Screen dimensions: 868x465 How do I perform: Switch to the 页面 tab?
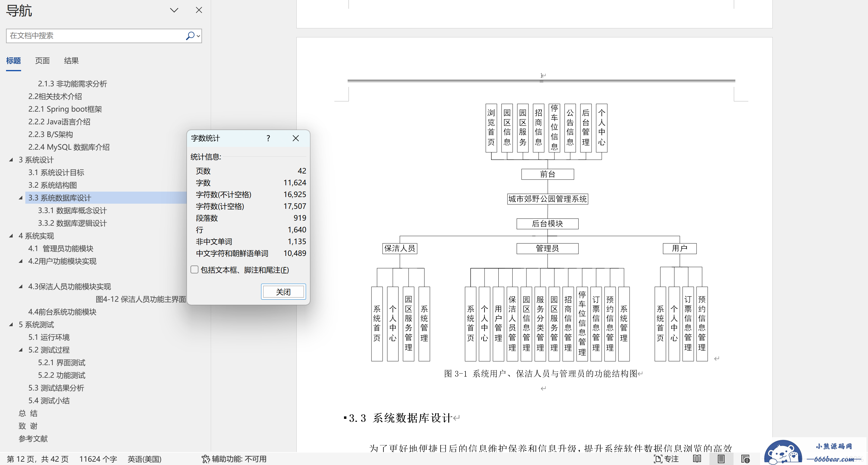click(x=43, y=61)
